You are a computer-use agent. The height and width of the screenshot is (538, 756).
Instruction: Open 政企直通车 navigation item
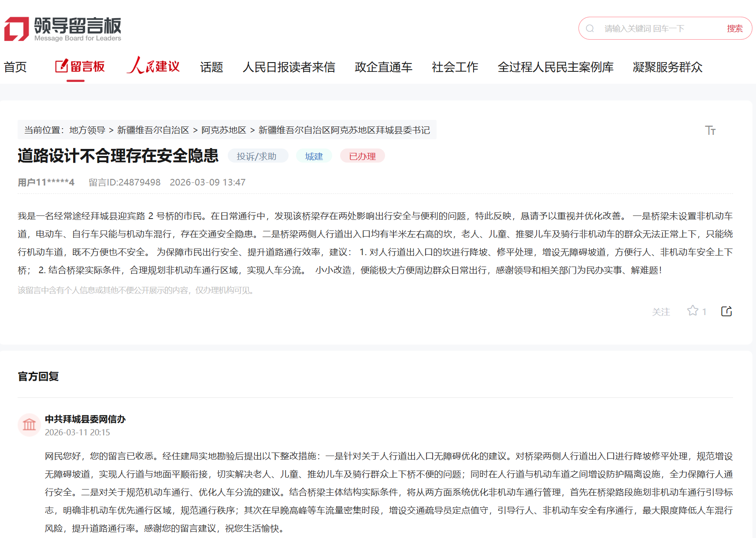click(383, 67)
